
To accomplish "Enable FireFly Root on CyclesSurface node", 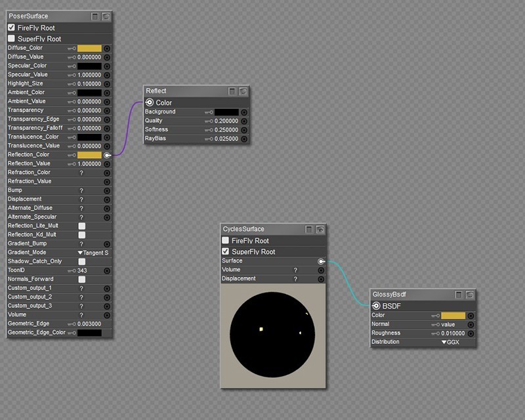I will pos(225,240).
